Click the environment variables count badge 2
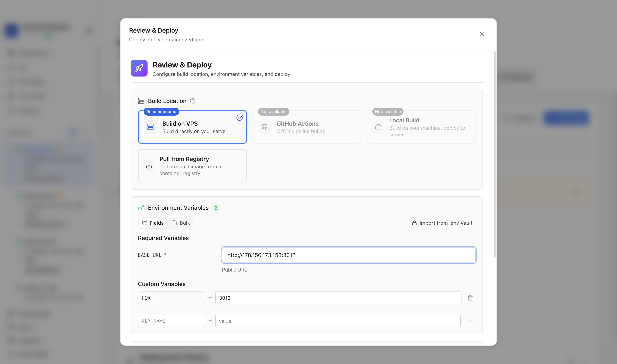The width and height of the screenshot is (617, 364). click(x=216, y=208)
